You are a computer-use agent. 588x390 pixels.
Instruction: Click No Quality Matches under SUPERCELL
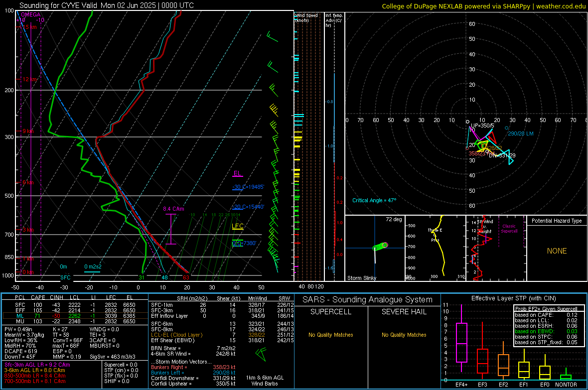(331, 335)
